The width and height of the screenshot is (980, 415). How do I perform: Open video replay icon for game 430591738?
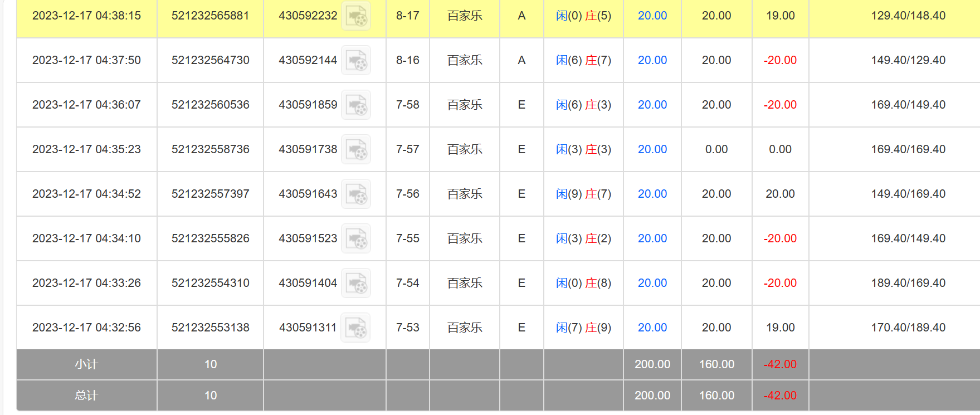tap(355, 149)
